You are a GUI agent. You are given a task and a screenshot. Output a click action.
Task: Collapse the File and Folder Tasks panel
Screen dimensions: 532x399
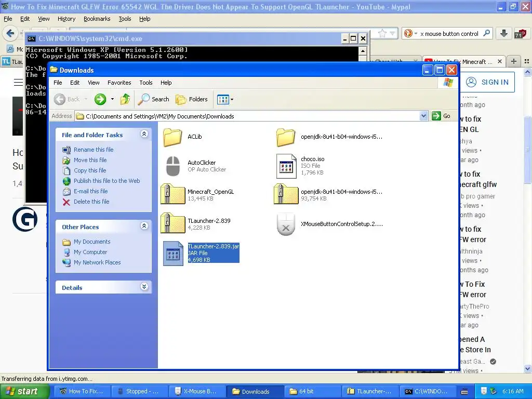144,134
